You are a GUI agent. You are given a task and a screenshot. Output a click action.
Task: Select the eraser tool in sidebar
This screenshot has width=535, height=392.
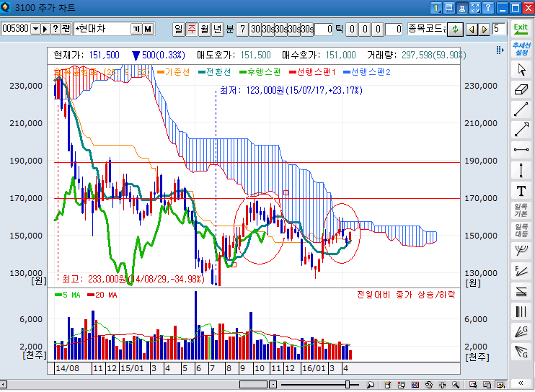(x=521, y=90)
